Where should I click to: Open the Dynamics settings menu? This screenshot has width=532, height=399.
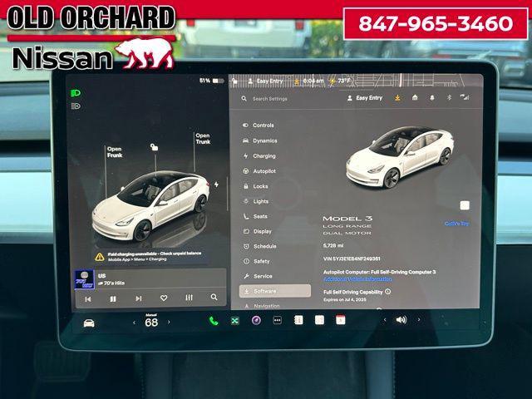pyautogui.click(x=260, y=140)
